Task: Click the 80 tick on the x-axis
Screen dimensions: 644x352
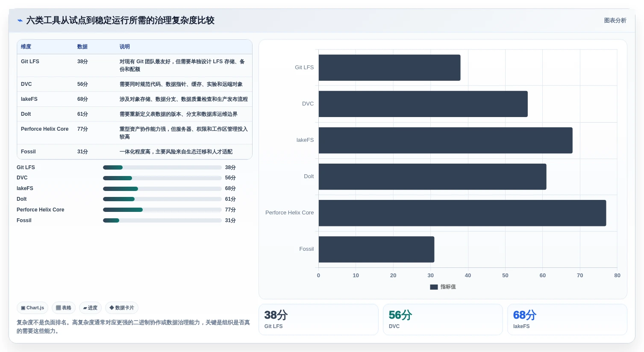Action: 617,276
